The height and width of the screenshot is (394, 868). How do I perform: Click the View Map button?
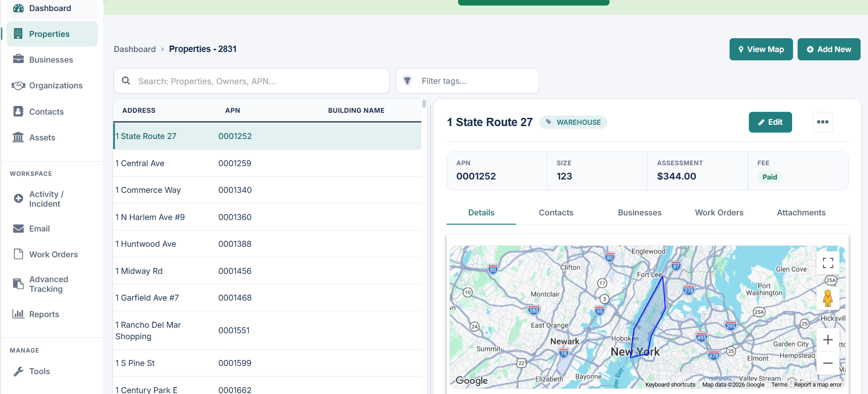(761, 49)
